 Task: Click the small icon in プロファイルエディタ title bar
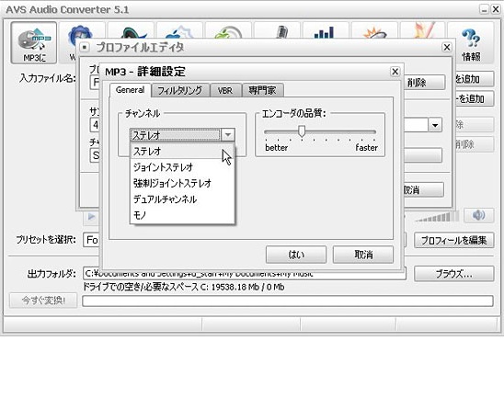pyautogui.click(x=85, y=48)
